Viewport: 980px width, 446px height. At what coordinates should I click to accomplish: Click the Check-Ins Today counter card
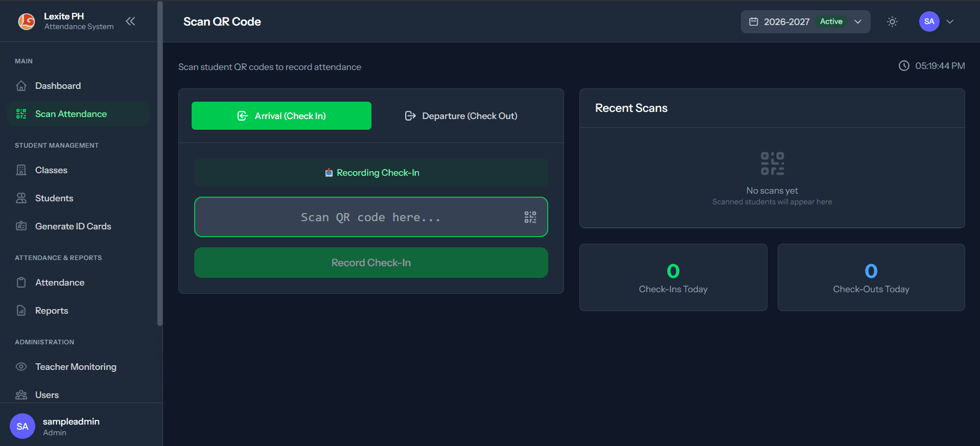pyautogui.click(x=673, y=277)
